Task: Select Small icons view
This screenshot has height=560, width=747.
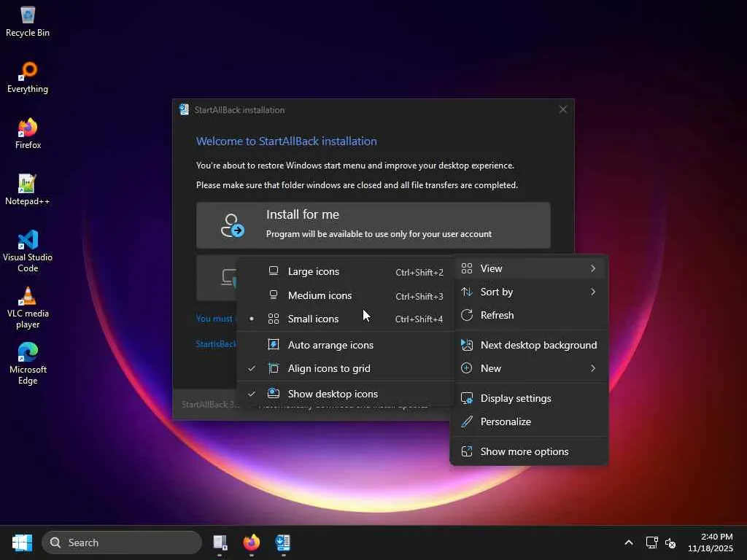Action: pos(345,319)
